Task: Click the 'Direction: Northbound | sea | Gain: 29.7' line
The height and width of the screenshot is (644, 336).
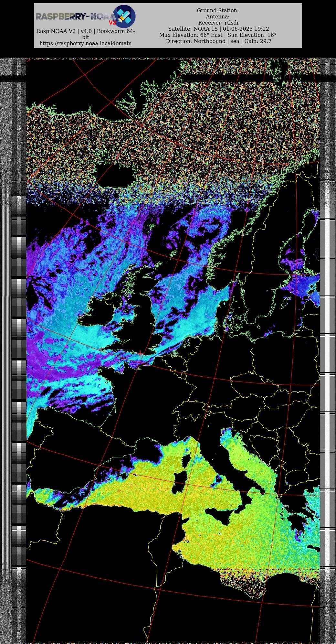Action: pos(218,41)
